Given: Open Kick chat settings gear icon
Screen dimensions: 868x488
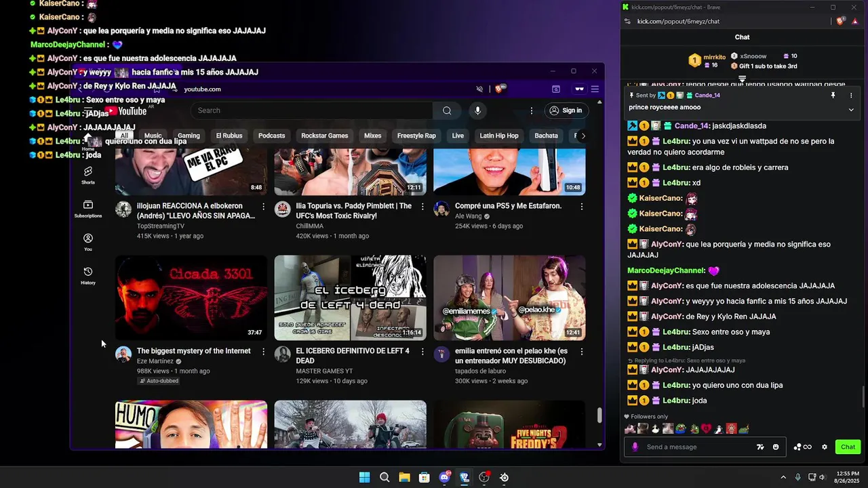Looking at the screenshot, I should pyautogui.click(x=825, y=447).
